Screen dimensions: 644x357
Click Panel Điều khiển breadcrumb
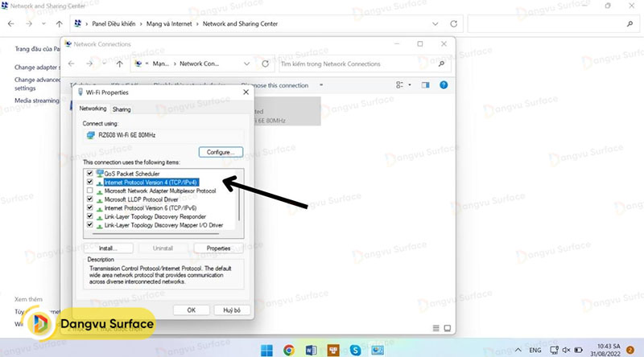[x=114, y=24]
